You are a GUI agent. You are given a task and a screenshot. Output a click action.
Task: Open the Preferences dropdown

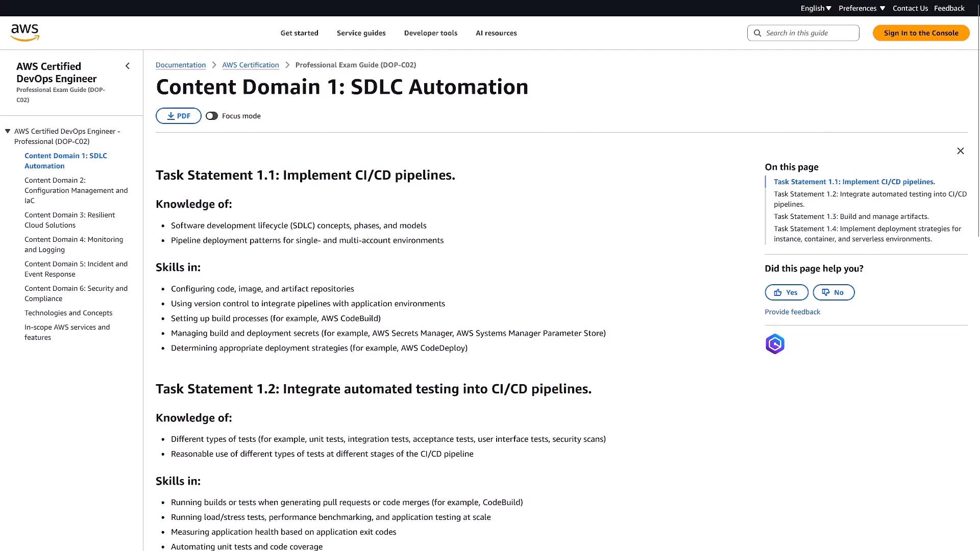tap(862, 8)
